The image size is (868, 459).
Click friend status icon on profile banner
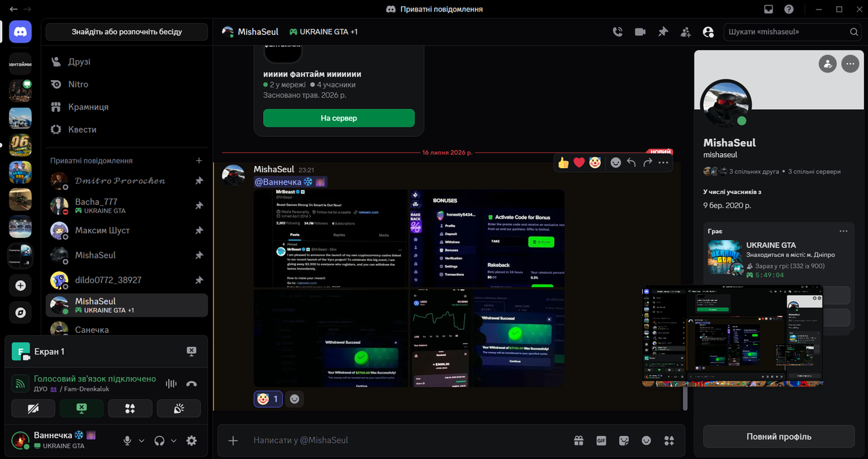(827, 64)
